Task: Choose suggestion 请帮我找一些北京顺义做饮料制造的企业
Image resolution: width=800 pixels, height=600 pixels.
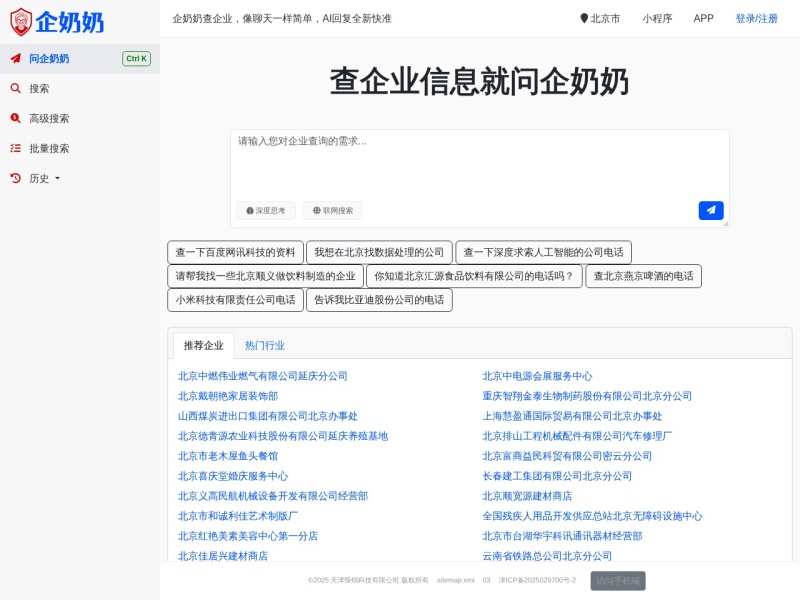Action: pyautogui.click(x=265, y=276)
